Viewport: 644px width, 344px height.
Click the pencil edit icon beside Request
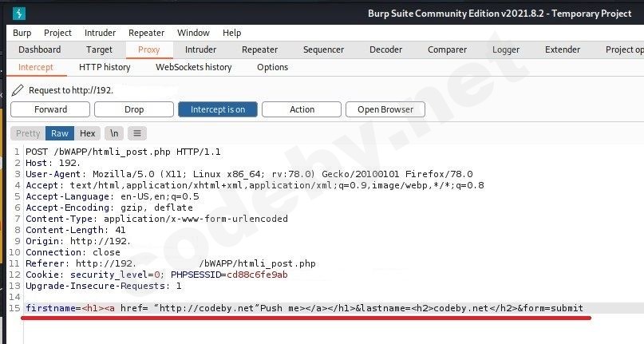click(18, 90)
